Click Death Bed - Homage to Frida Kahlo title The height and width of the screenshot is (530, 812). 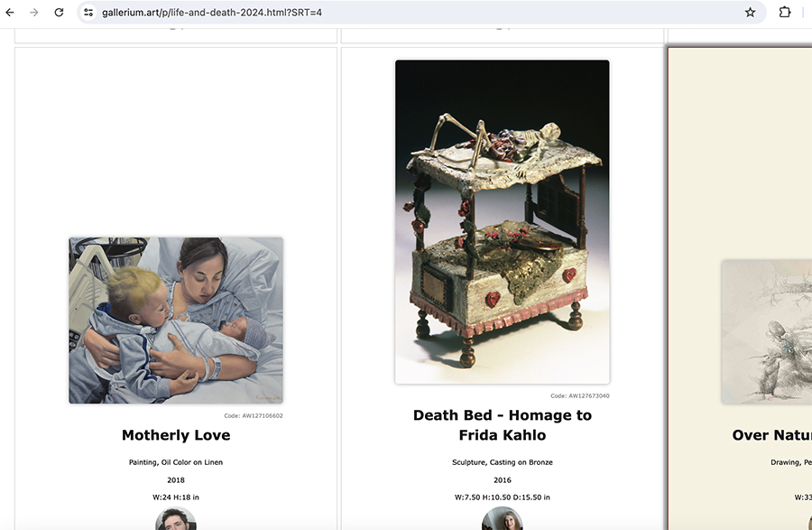click(503, 425)
